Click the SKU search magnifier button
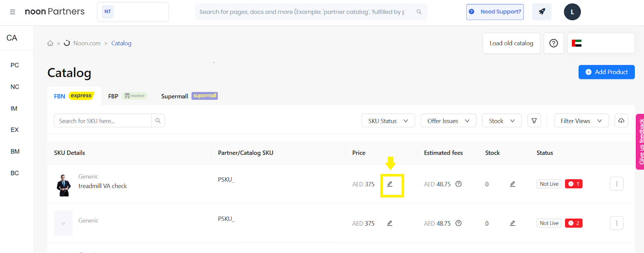 pyautogui.click(x=158, y=120)
